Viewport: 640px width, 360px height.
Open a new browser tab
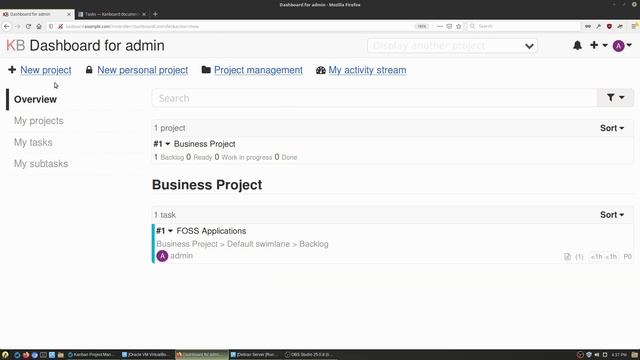pyautogui.click(x=155, y=14)
